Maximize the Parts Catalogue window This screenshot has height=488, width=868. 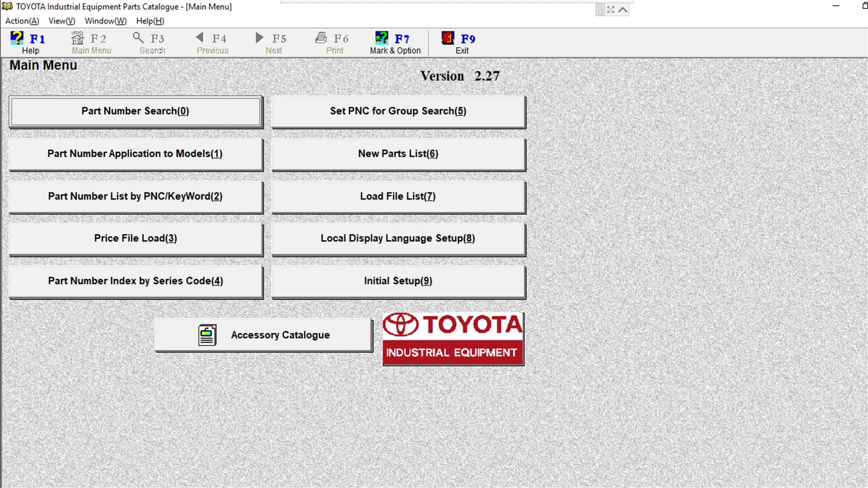tap(864, 6)
